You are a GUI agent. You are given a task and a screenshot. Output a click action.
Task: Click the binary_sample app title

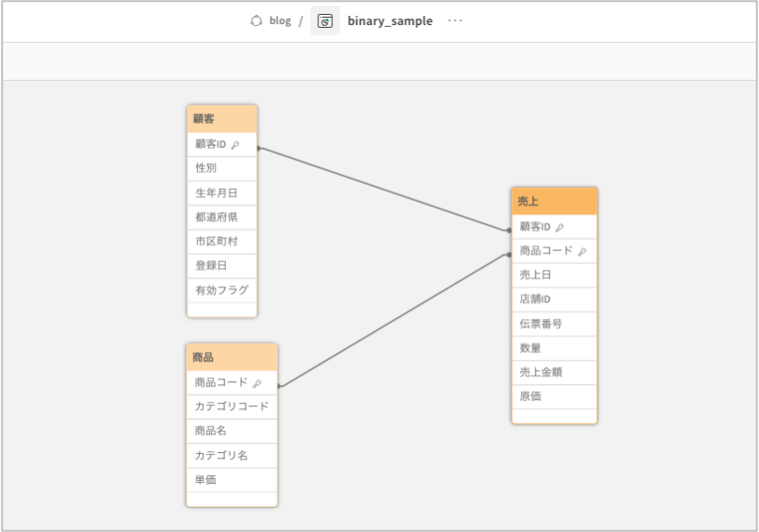390,20
